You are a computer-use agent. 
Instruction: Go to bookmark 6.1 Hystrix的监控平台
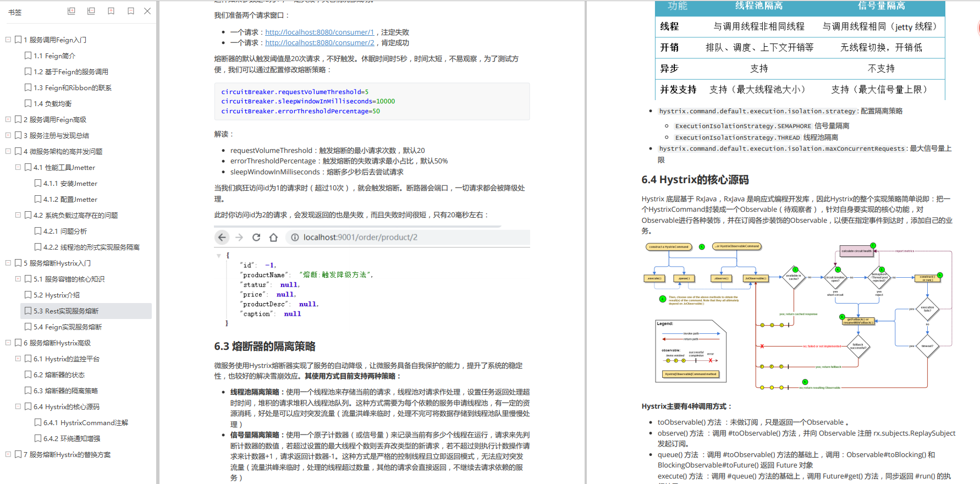coord(67,359)
